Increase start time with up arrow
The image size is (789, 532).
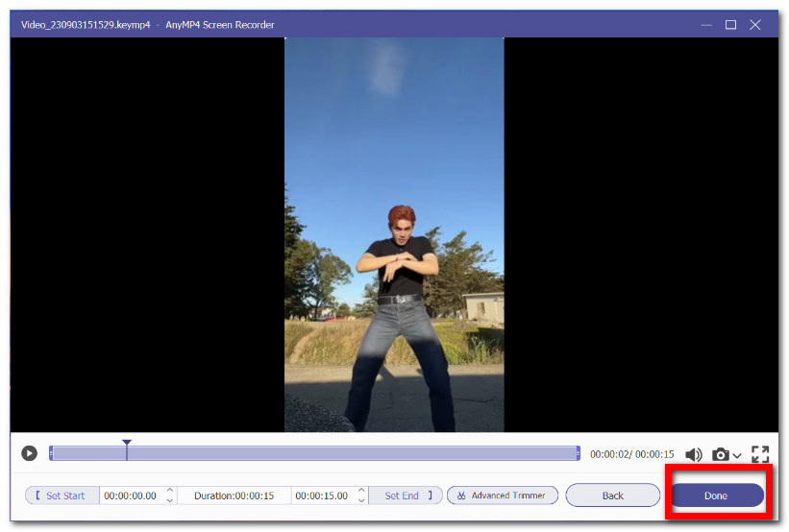[170, 491]
